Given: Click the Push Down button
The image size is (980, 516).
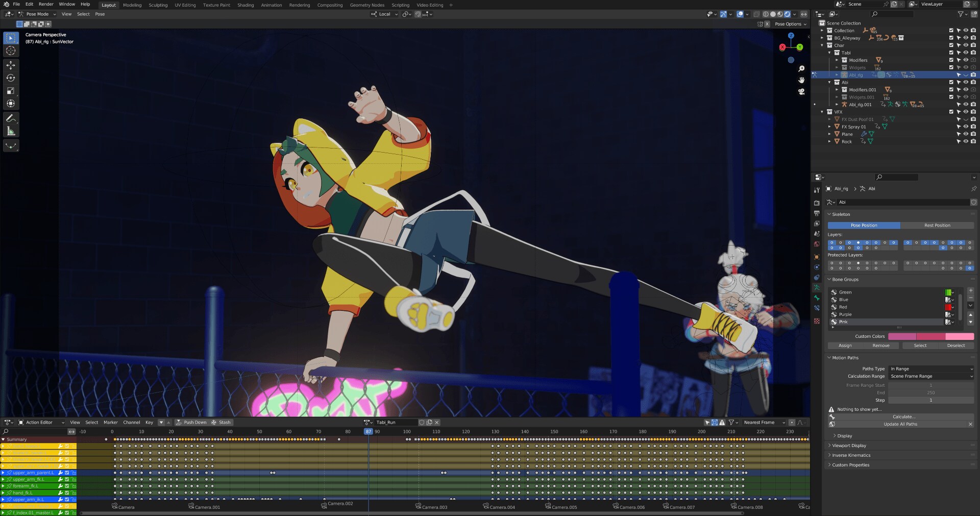Looking at the screenshot, I should (191, 423).
